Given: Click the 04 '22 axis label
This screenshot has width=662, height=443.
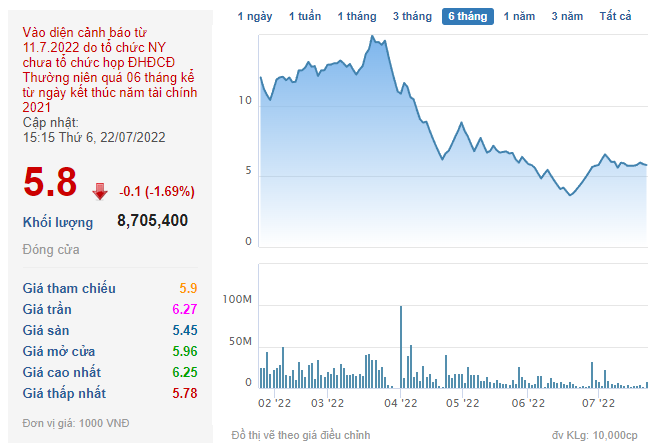Looking at the screenshot, I should click(402, 403).
